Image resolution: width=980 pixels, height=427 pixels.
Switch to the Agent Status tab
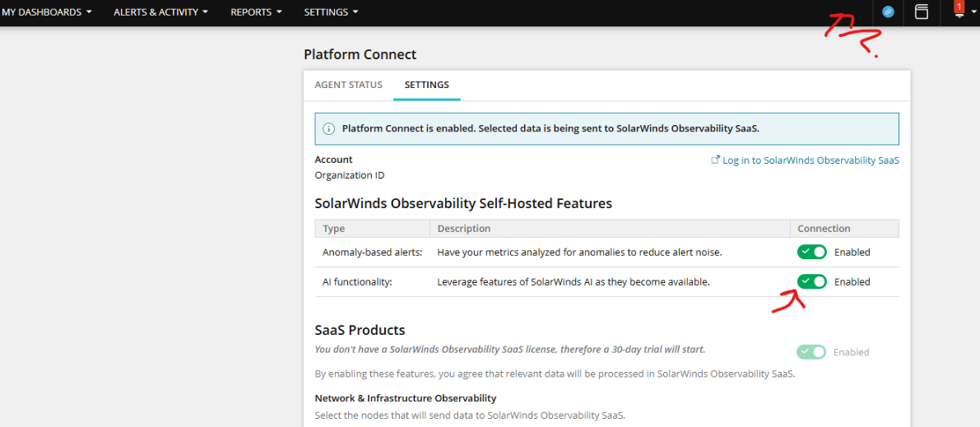(348, 85)
